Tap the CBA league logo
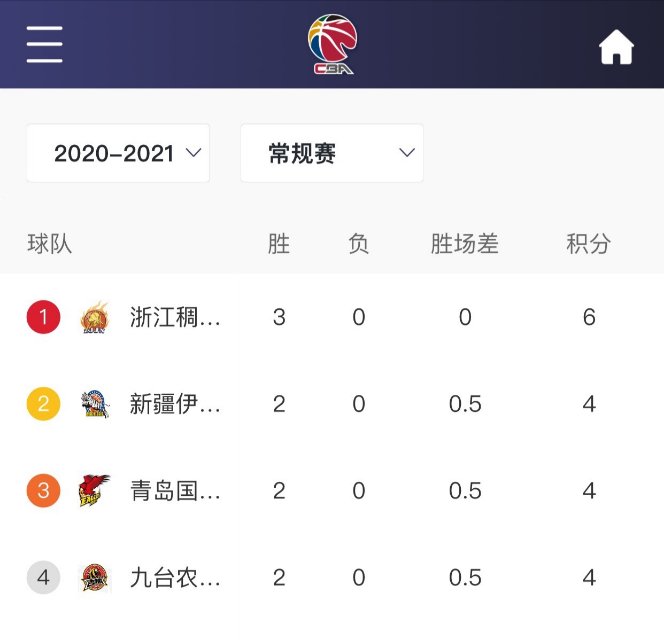Image resolution: width=664 pixels, height=640 pixels. pos(332,44)
